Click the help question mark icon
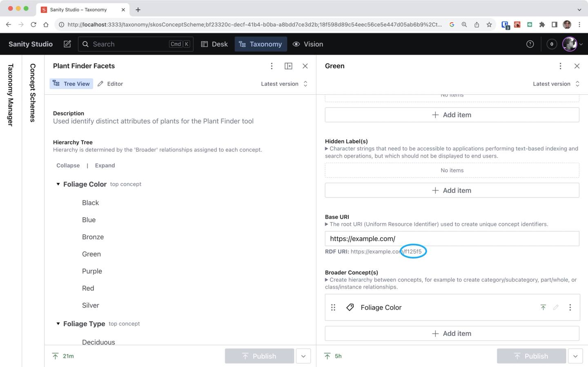588x367 pixels. 530,44
